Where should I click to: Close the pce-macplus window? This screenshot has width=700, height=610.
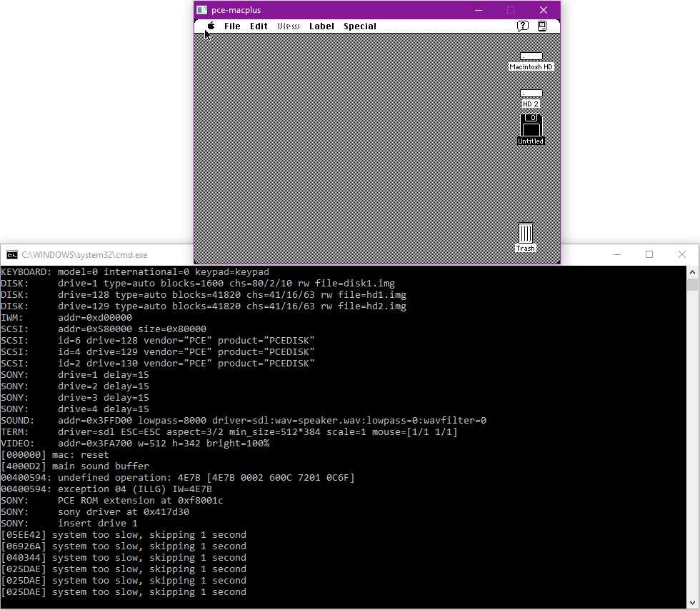coord(544,10)
